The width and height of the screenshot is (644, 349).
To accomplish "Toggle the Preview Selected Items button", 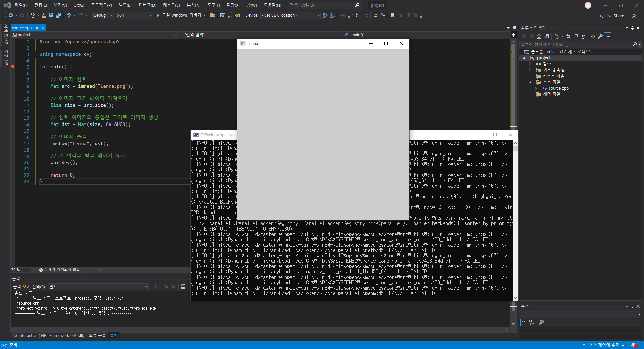I will pyautogui.click(x=608, y=36).
